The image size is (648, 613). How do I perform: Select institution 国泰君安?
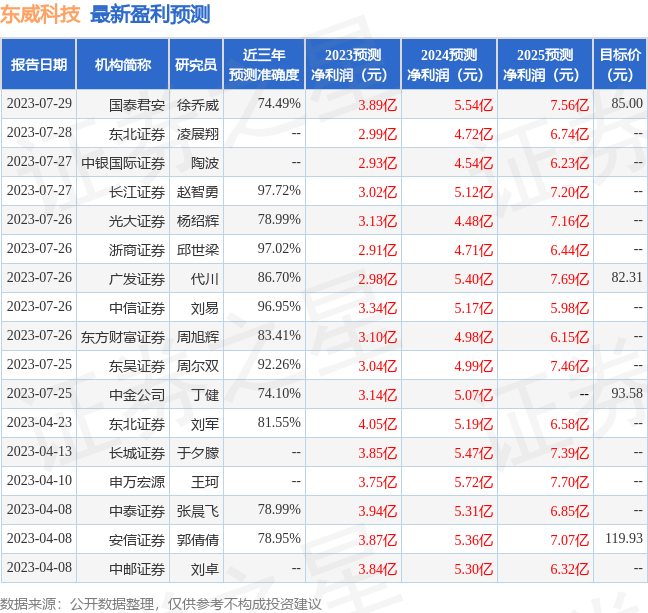point(137,105)
